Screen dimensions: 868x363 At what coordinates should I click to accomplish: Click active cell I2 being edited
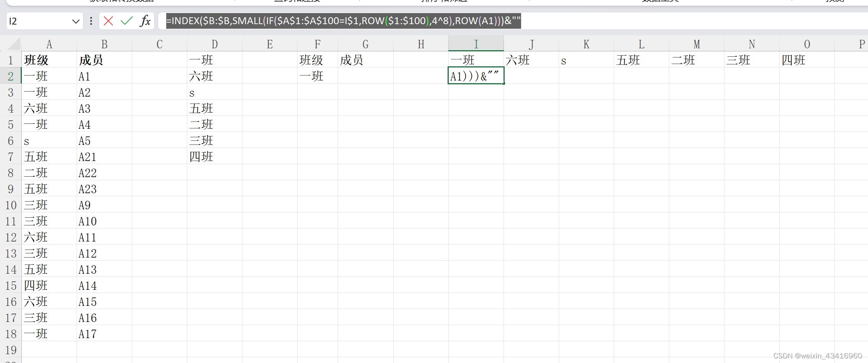pyautogui.click(x=476, y=76)
